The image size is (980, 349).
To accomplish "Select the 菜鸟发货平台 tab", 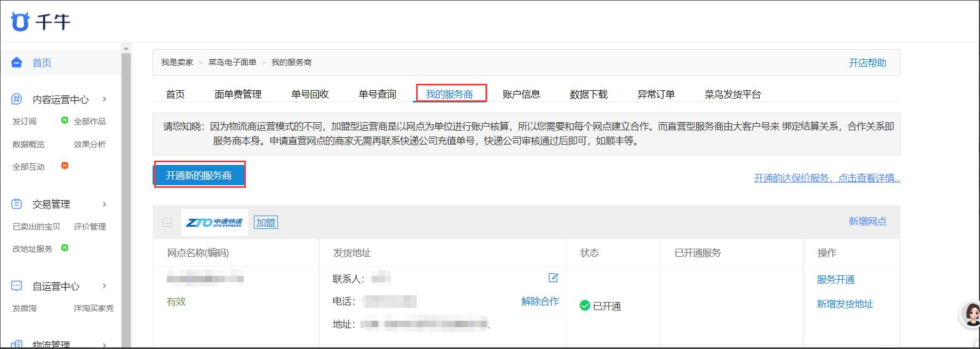I will (732, 94).
